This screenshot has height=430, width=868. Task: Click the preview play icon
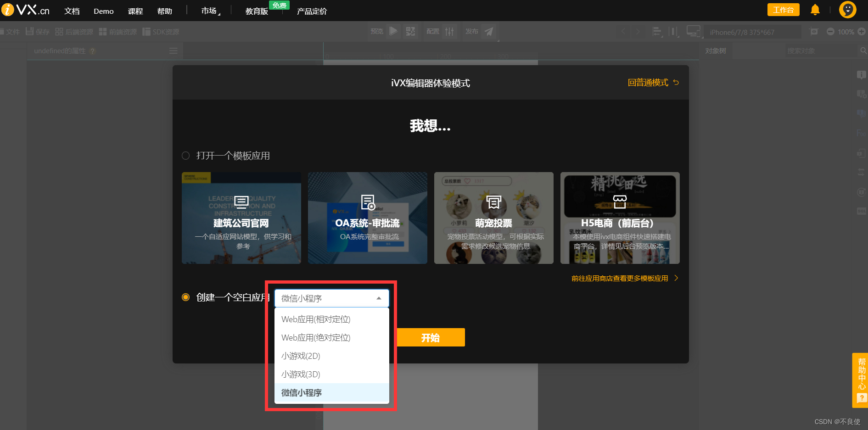click(x=393, y=31)
